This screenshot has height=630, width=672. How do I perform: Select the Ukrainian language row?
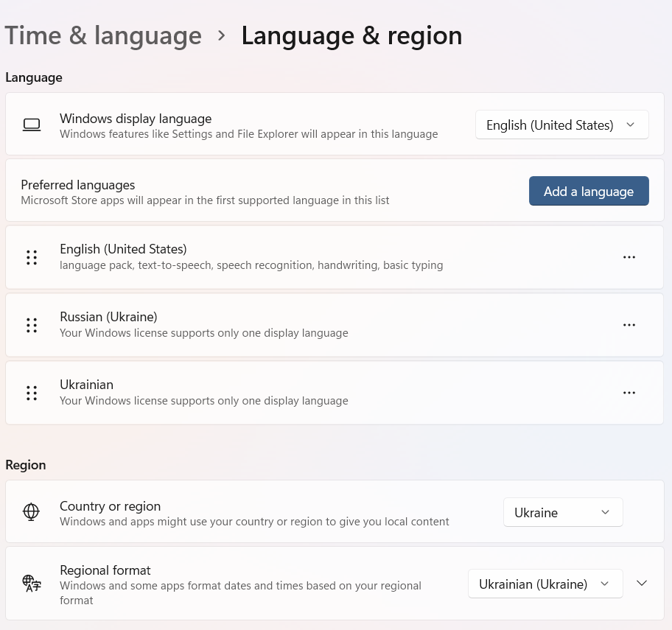tap(295, 393)
